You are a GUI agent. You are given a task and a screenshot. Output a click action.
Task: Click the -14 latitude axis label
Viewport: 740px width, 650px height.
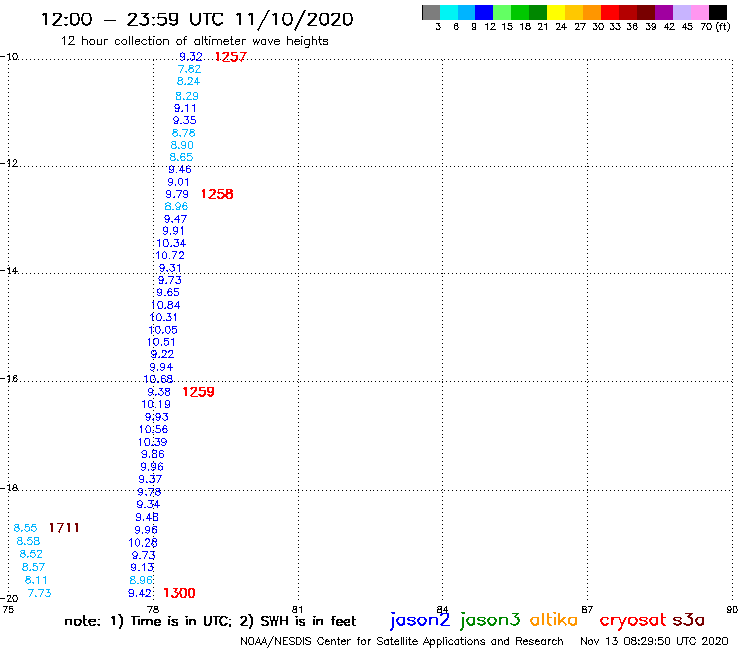(x=9, y=270)
